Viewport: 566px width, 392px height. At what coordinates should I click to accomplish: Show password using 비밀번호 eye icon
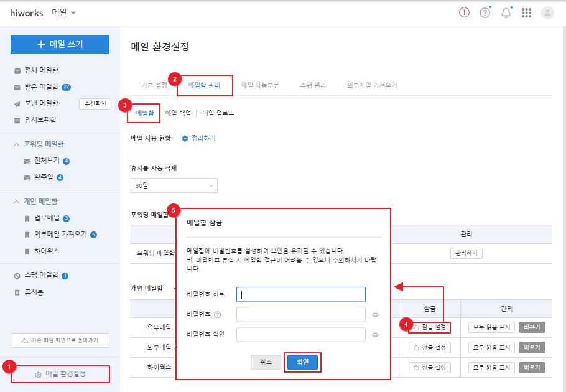coord(376,315)
